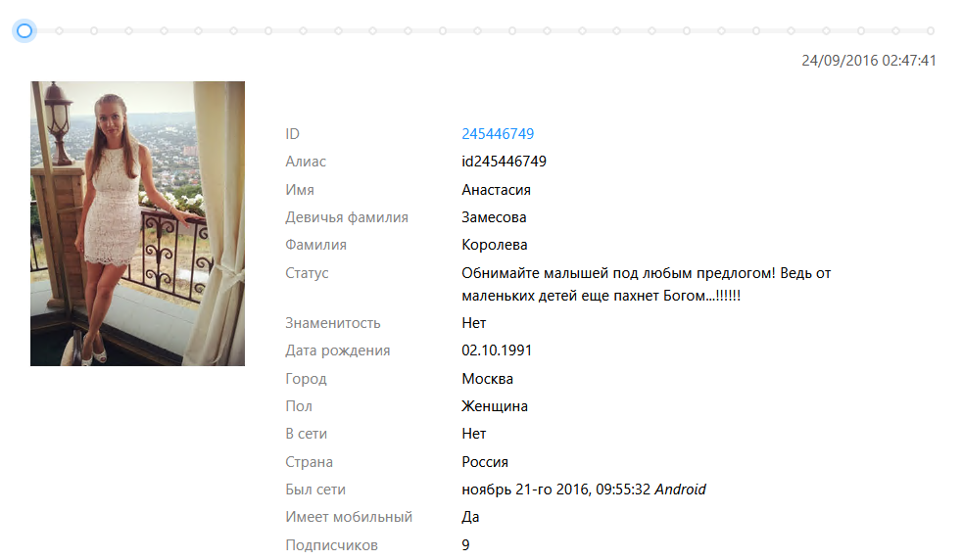Click the surname value Королева
The height and width of the screenshot is (560, 963).
[495, 245]
